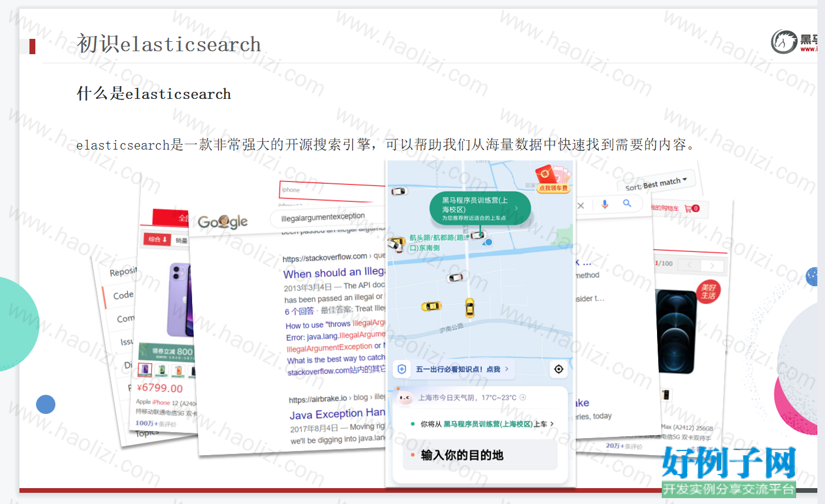825x504 pixels.
Task: Select the Code tab in the GitHub sidebar
Action: 123,295
